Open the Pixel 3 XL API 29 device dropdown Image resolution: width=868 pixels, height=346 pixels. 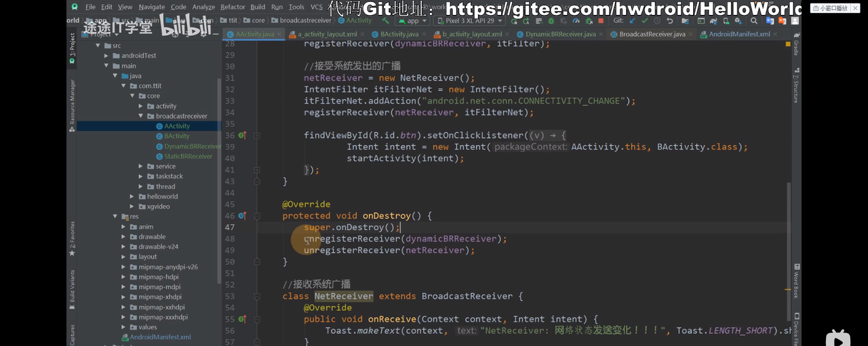[x=469, y=21]
